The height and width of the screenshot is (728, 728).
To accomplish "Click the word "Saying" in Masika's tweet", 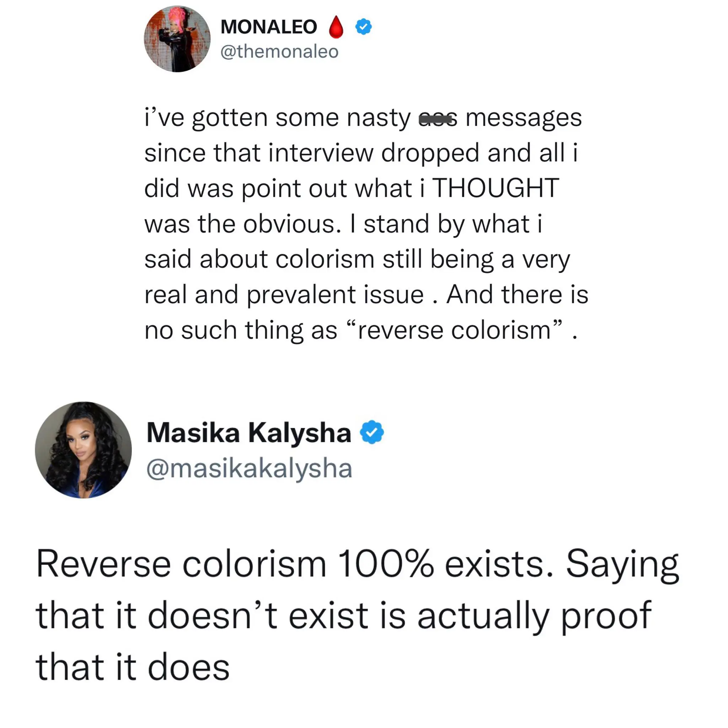I will pyautogui.click(x=622, y=565).
